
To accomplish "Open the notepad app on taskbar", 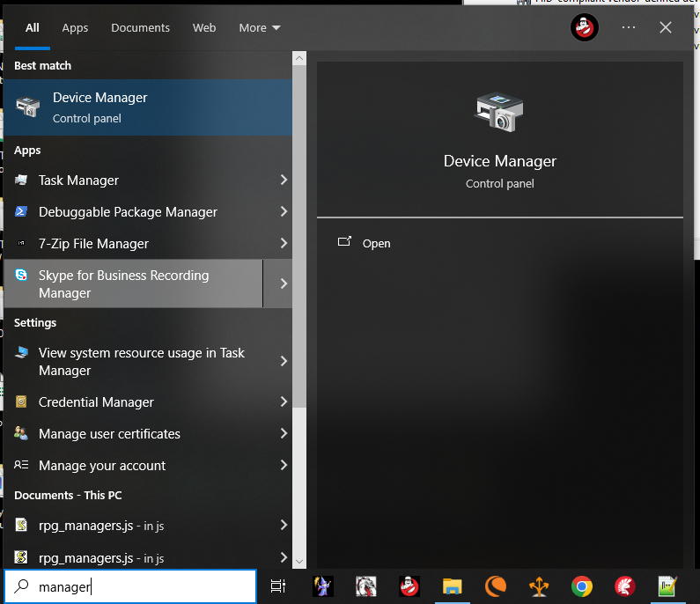I will click(667, 586).
